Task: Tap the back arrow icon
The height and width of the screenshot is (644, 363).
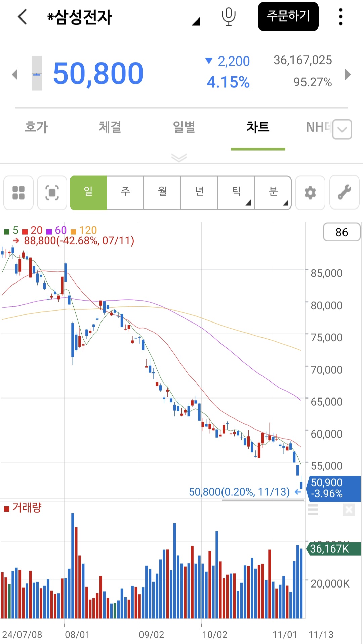Action: [22, 17]
